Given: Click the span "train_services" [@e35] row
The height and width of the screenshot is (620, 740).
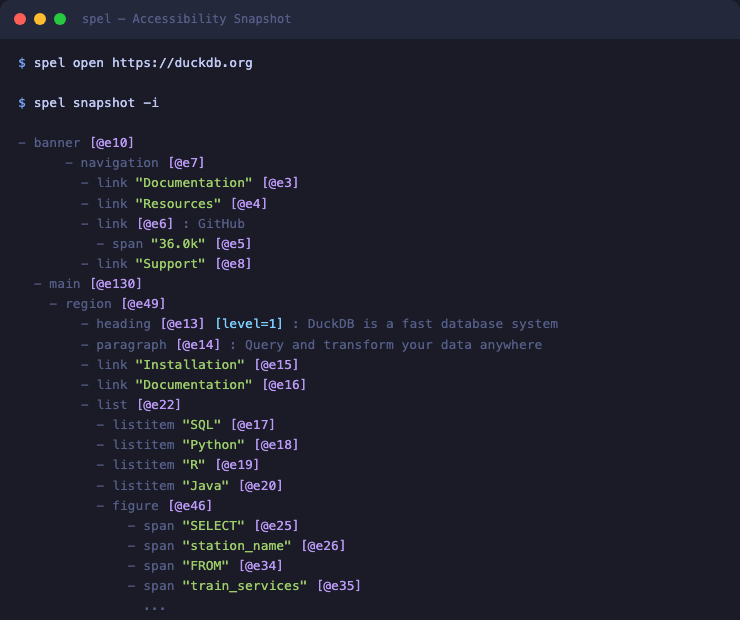Looking at the screenshot, I should [244, 586].
